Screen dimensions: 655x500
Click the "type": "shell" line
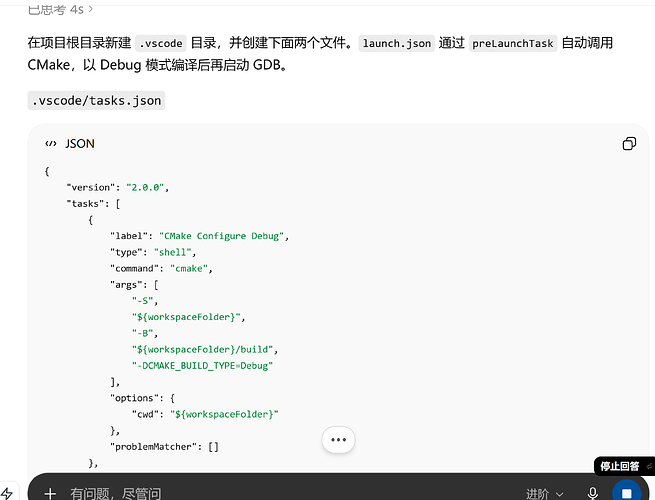(x=153, y=252)
